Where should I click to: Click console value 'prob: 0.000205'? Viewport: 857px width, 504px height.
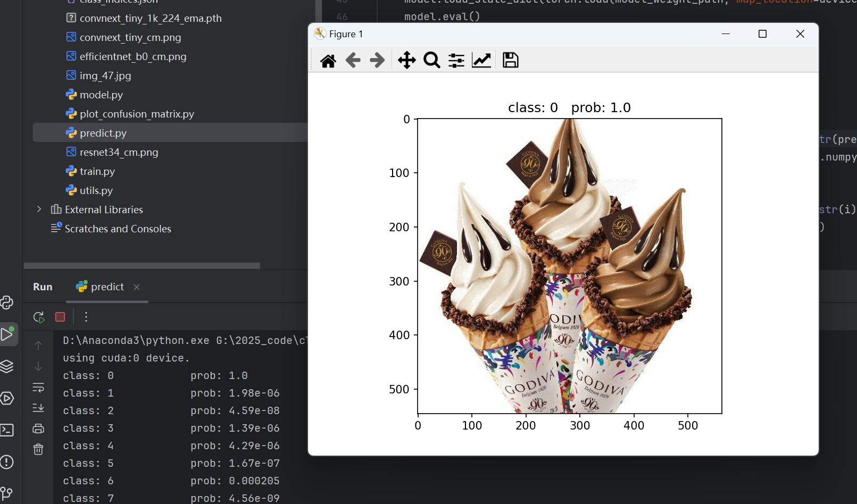point(235,481)
